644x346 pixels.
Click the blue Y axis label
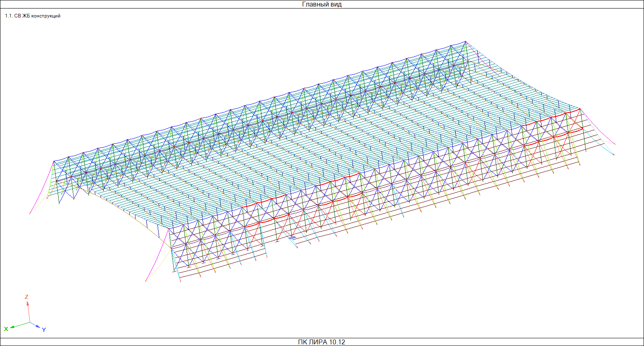pyautogui.click(x=44, y=330)
